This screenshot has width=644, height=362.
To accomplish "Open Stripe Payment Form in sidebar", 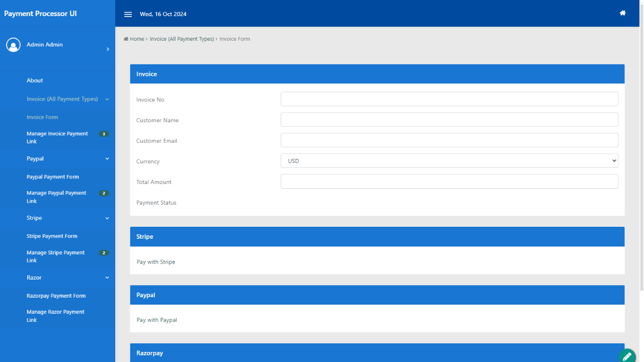I will point(52,236).
